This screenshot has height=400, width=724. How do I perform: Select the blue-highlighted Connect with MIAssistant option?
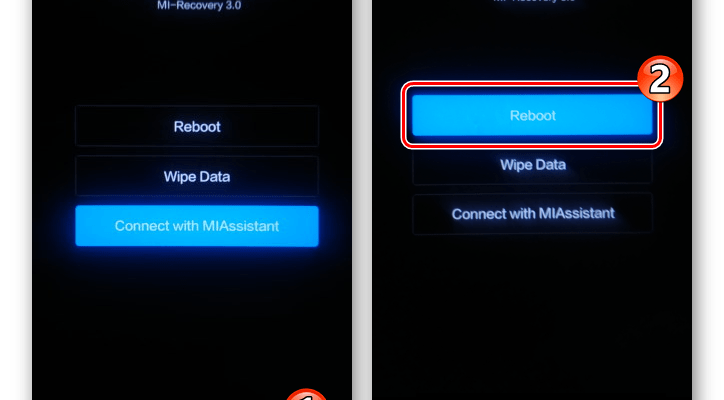197,226
